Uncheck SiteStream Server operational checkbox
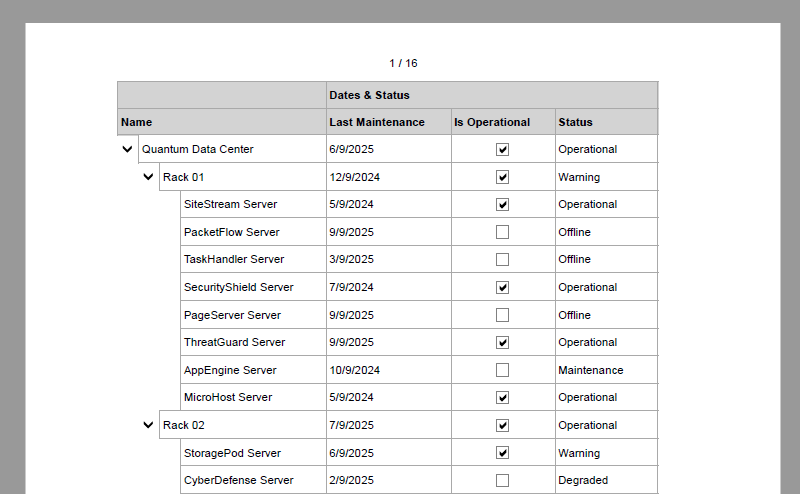800x494 pixels. click(503, 205)
